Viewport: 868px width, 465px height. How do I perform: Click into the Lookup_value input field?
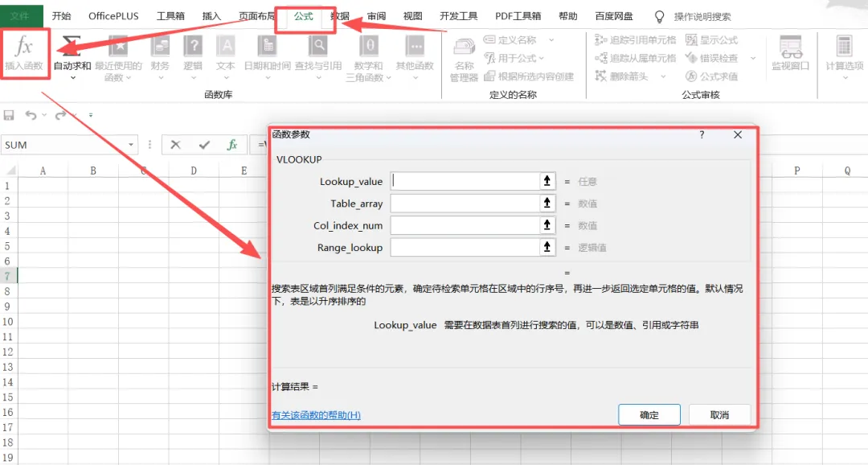pos(465,181)
